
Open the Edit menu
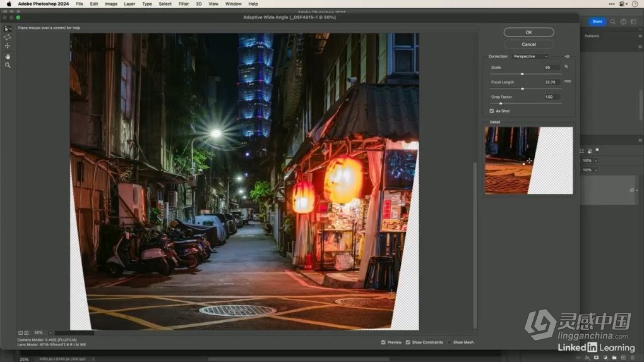pos(94,4)
